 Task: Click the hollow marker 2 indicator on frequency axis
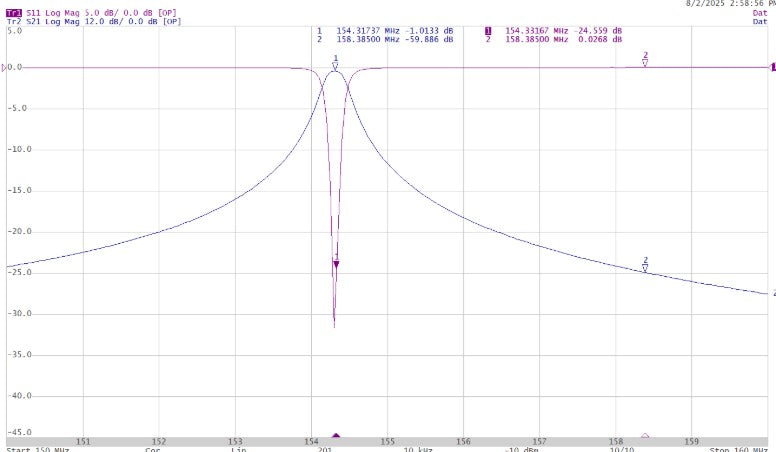(x=645, y=436)
